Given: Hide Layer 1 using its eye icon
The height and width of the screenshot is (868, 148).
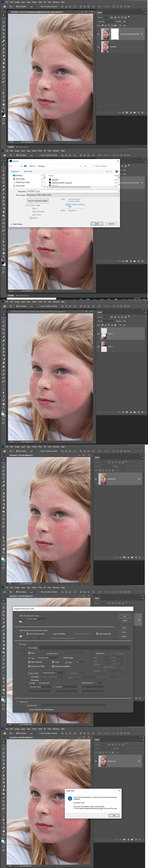Looking at the screenshot, I should [98, 346].
